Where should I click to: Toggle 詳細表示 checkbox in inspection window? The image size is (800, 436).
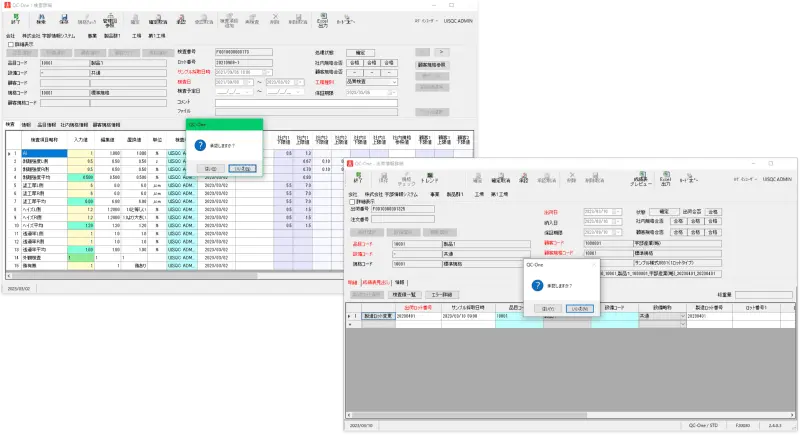11,44
